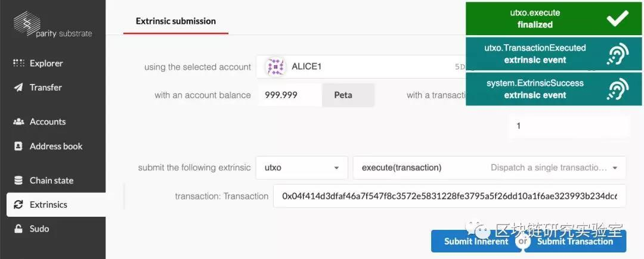Image resolution: width=644 pixels, height=259 pixels.
Task: Click the transaction hex input field
Action: point(450,196)
